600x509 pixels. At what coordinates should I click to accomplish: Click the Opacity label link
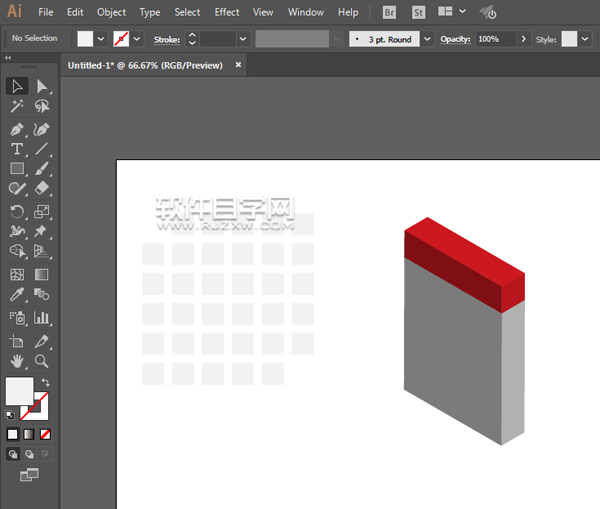click(x=455, y=38)
